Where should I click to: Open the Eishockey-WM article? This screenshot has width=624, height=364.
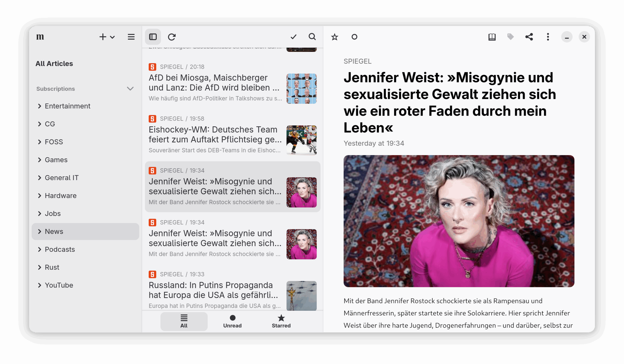coord(233,135)
